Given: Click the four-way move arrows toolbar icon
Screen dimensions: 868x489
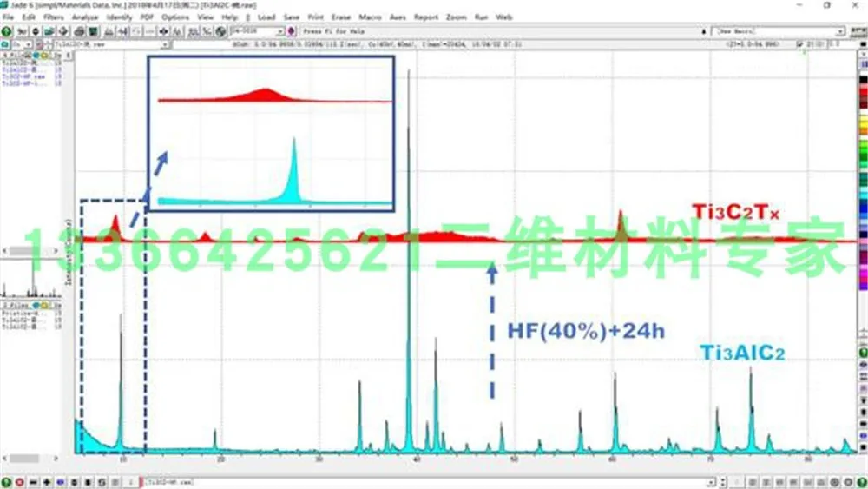Looking at the screenshot, I should pos(164,31).
